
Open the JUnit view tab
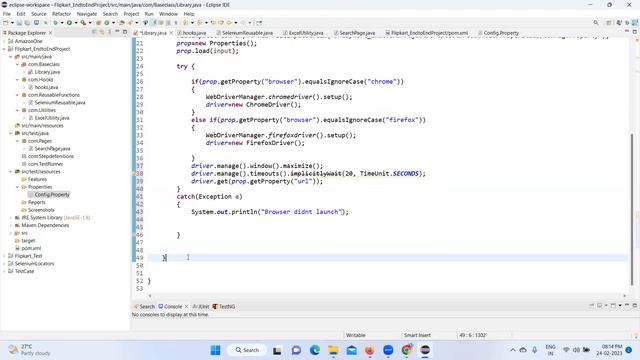tap(201, 307)
